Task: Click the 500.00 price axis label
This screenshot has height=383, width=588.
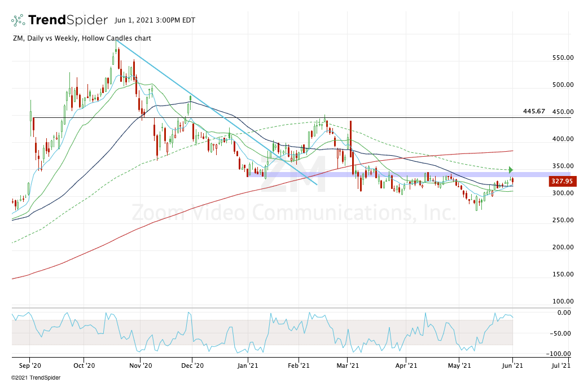Action: 563,85
